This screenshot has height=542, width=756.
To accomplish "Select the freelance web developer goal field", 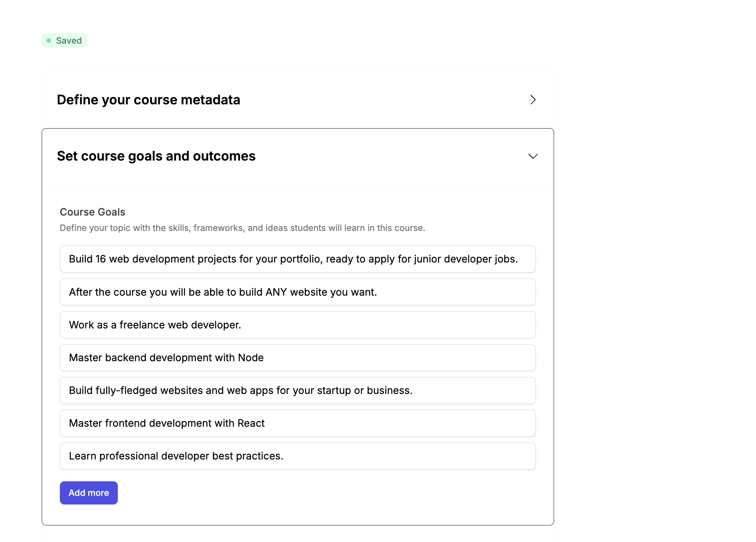I will pos(297,325).
